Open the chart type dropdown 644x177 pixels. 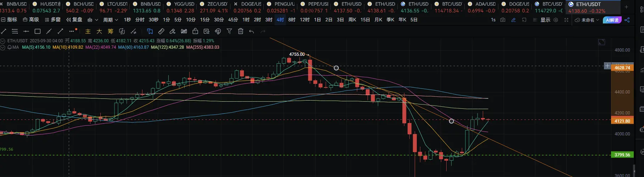coord(92,20)
